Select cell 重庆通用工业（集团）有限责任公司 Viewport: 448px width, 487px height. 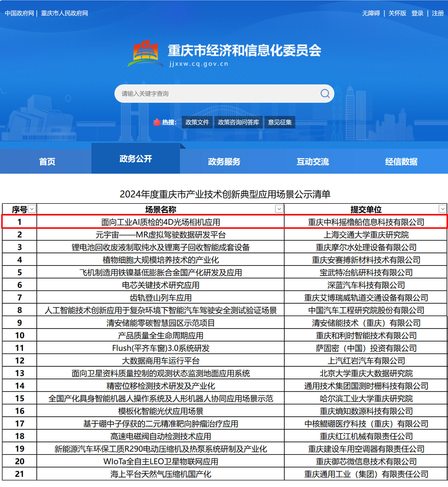click(366, 474)
